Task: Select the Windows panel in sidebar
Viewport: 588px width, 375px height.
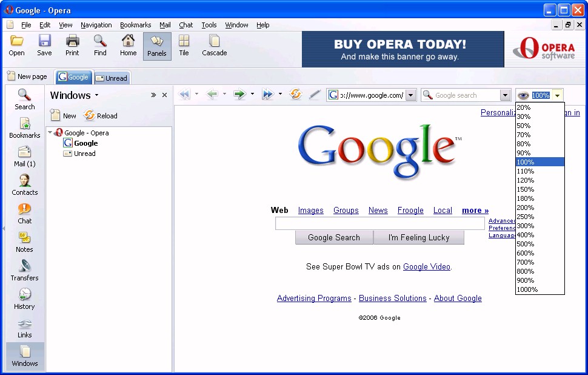Action: click(x=24, y=356)
